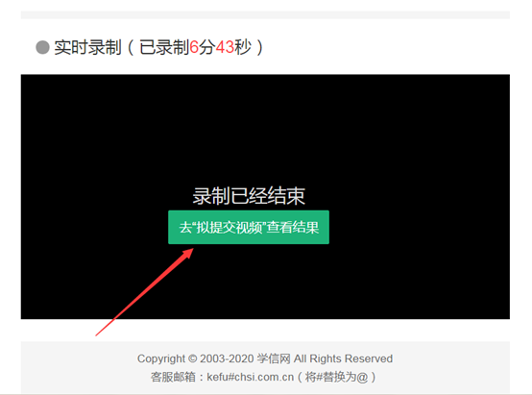Viewport: 532px width, 395px height.
Task: Select the 录制已经结束 message text
Action: (249, 196)
